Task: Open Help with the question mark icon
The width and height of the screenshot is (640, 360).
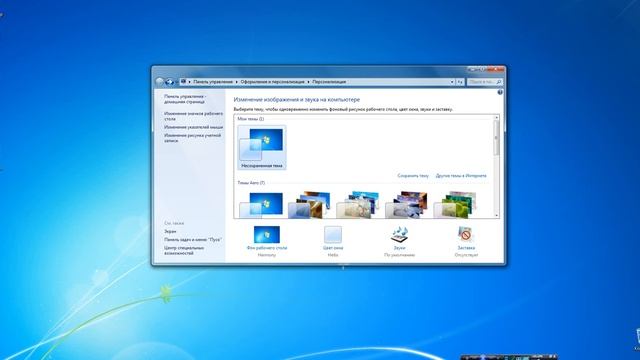Action: point(500,92)
